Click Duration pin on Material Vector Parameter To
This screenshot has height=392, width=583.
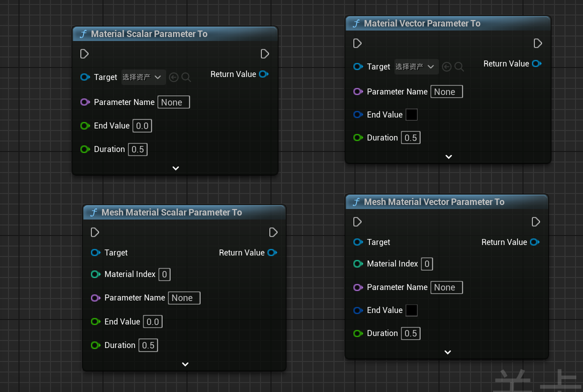358,137
